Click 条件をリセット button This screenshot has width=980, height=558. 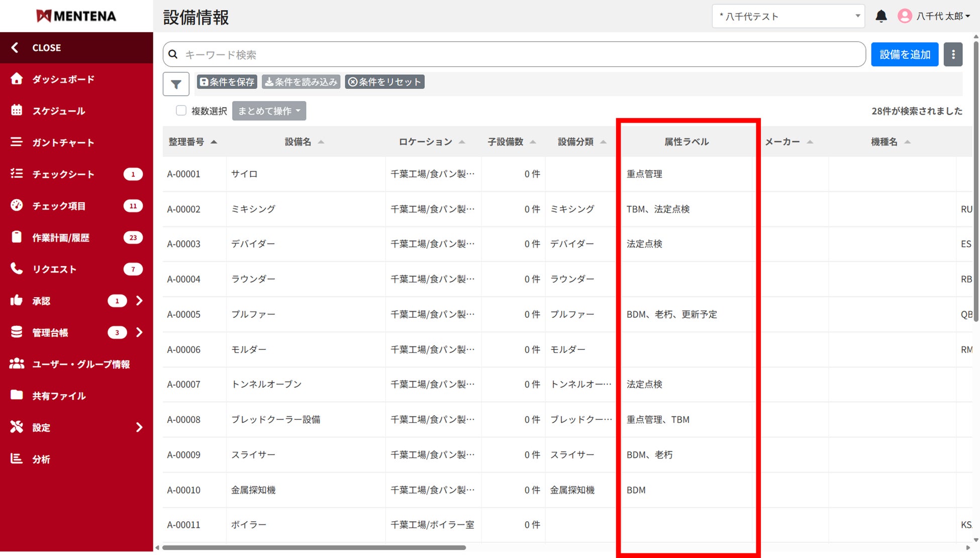pos(384,82)
